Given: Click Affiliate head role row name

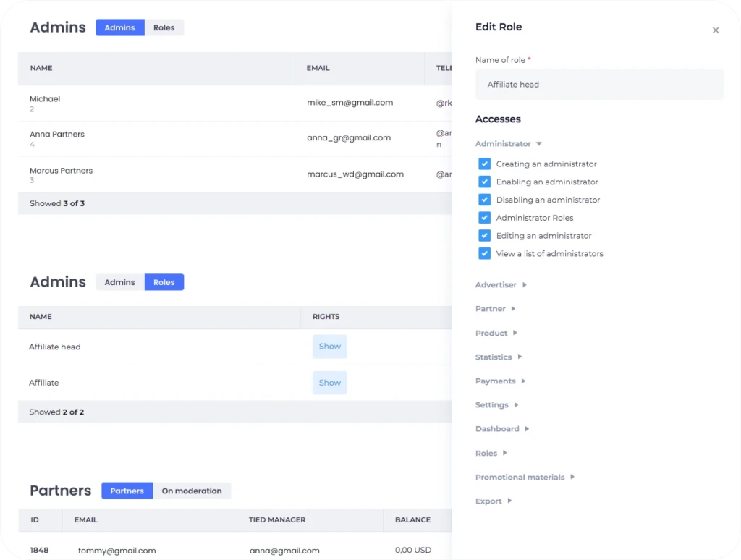Looking at the screenshot, I should tap(55, 347).
